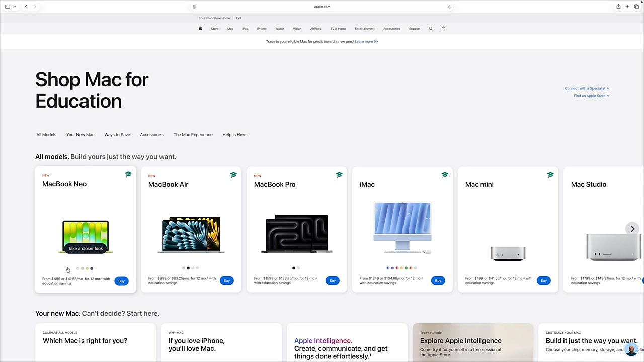The image size is (644, 362).
Task: Choose the dark blue MacBook Neo swatch
Action: coord(92,268)
